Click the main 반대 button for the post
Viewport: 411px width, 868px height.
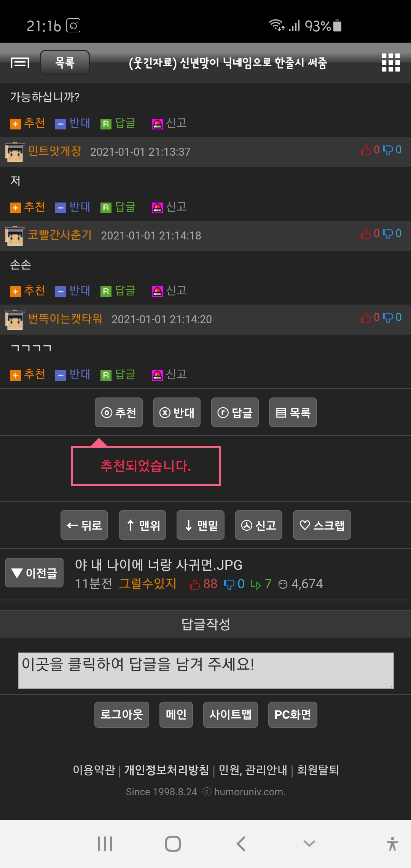pos(177,413)
